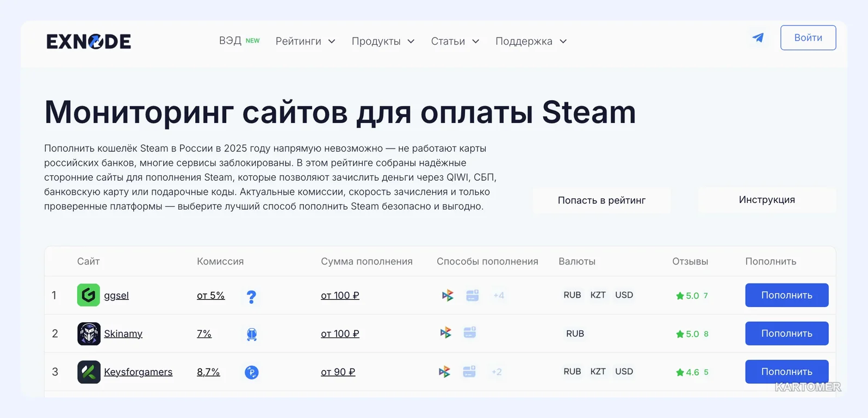This screenshot has height=418, width=868.
Task: Click the Войти login button
Action: [x=808, y=38]
